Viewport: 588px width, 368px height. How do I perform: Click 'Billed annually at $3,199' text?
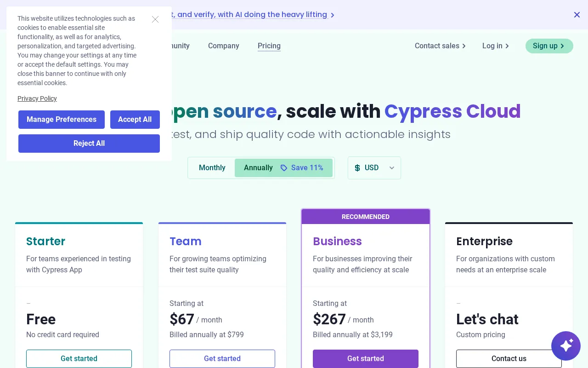click(x=353, y=335)
